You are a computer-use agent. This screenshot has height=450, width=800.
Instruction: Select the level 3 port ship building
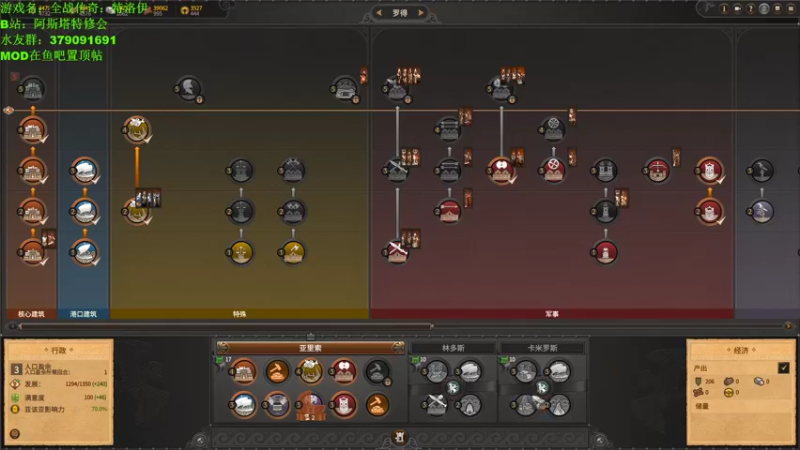click(x=85, y=170)
